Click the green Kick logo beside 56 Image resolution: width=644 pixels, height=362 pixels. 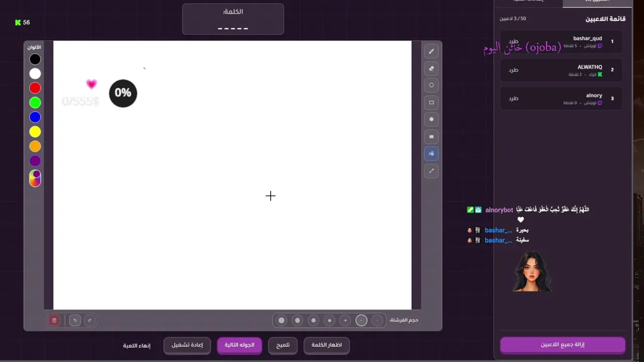click(x=18, y=23)
